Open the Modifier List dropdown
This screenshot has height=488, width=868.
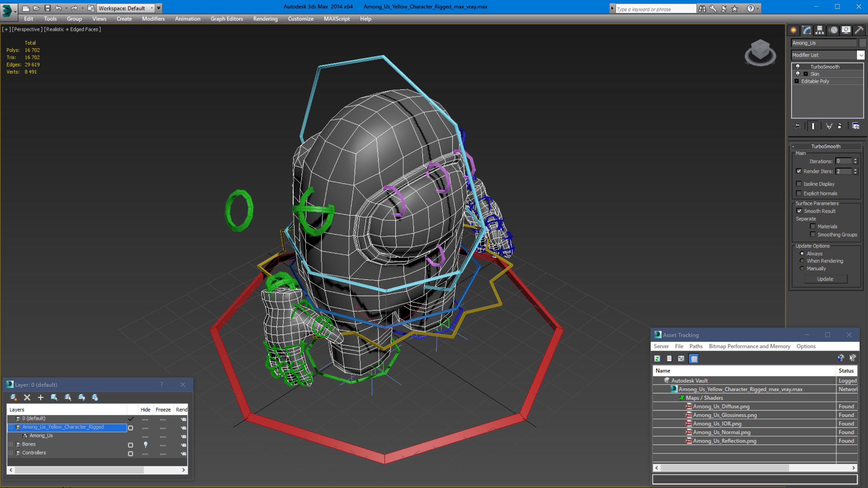tap(861, 55)
